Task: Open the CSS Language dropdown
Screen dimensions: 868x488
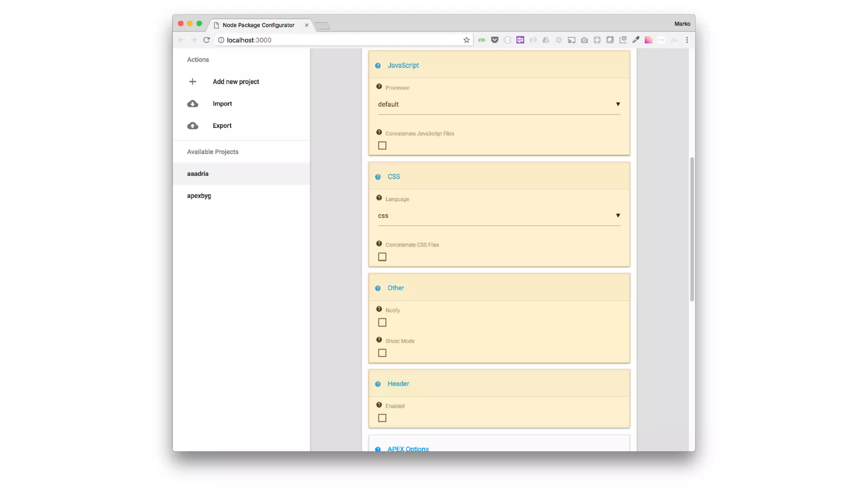Action: [498, 216]
